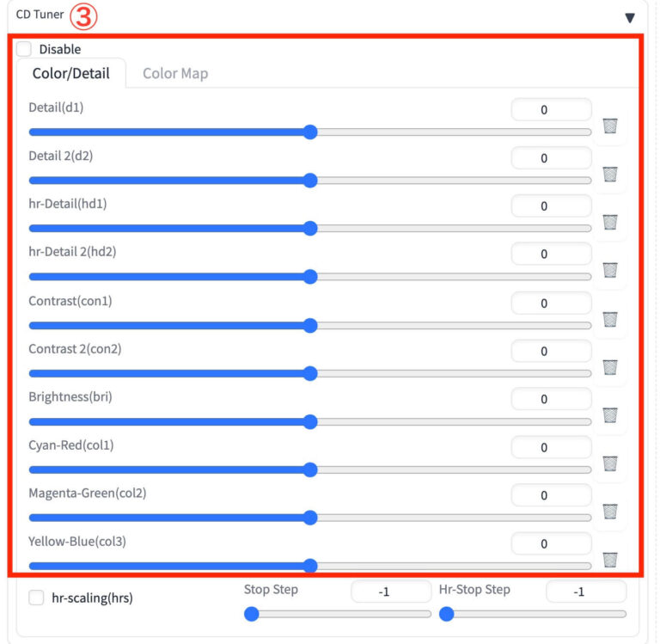Reset Detail 2(d2) with its trash icon

tap(610, 174)
